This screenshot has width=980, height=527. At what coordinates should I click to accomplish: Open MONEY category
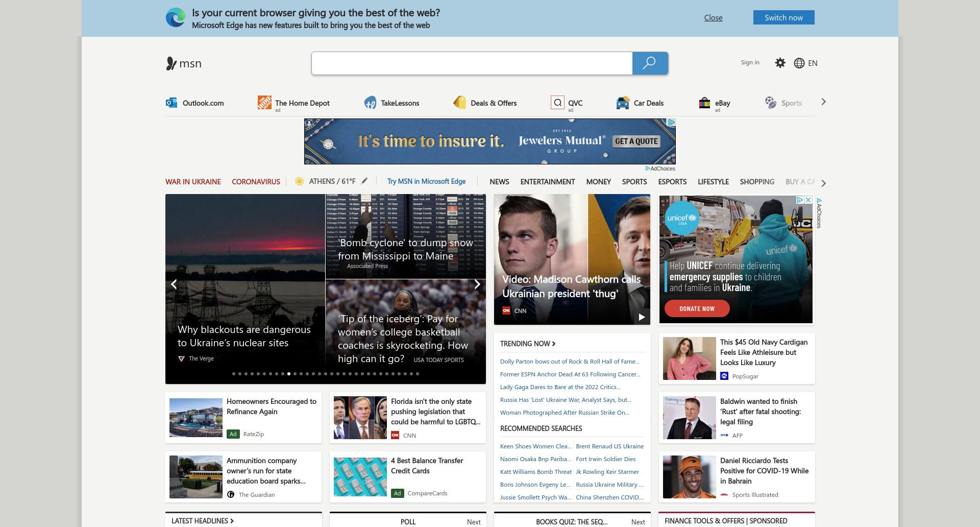coord(598,182)
